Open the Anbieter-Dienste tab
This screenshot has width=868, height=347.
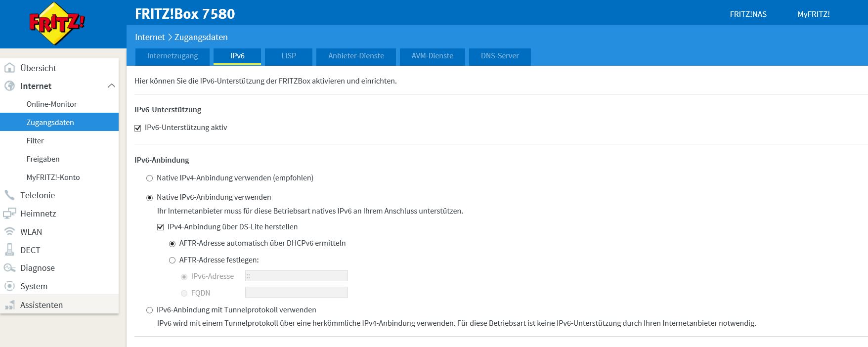(356, 56)
